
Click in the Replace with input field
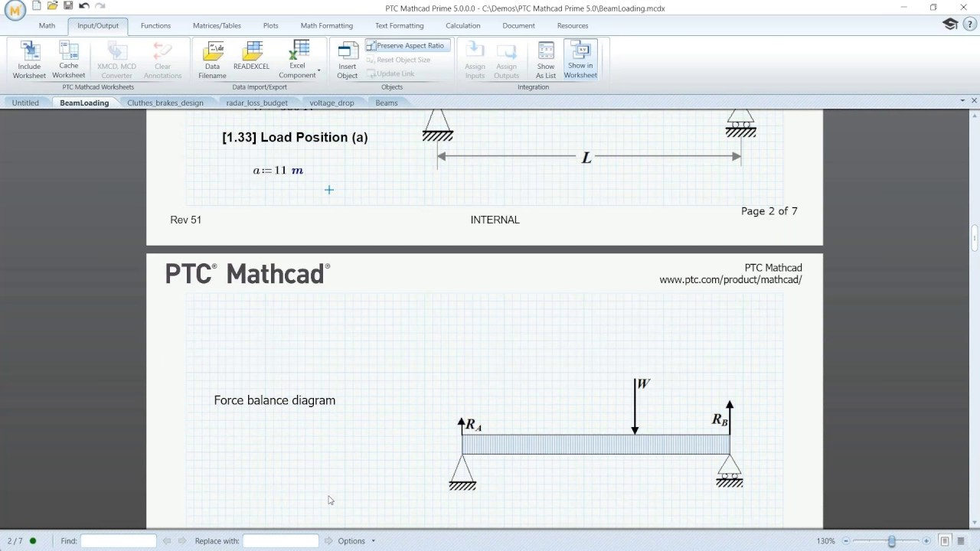click(x=280, y=541)
